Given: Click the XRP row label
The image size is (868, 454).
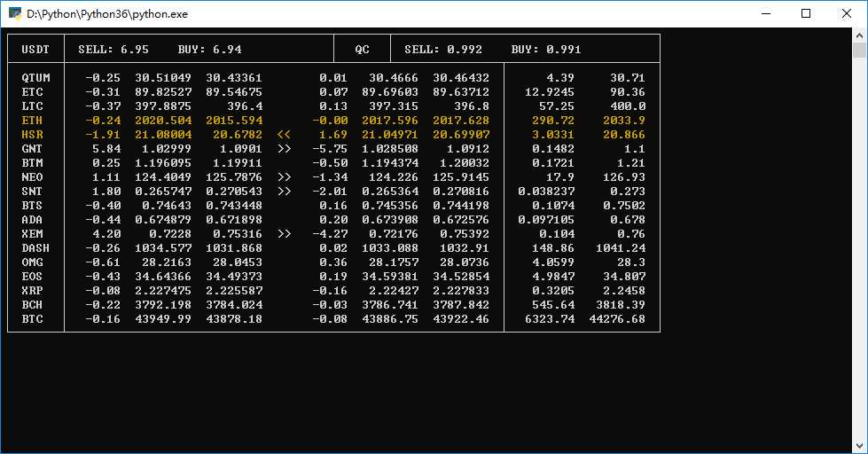Looking at the screenshot, I should pos(32,291).
